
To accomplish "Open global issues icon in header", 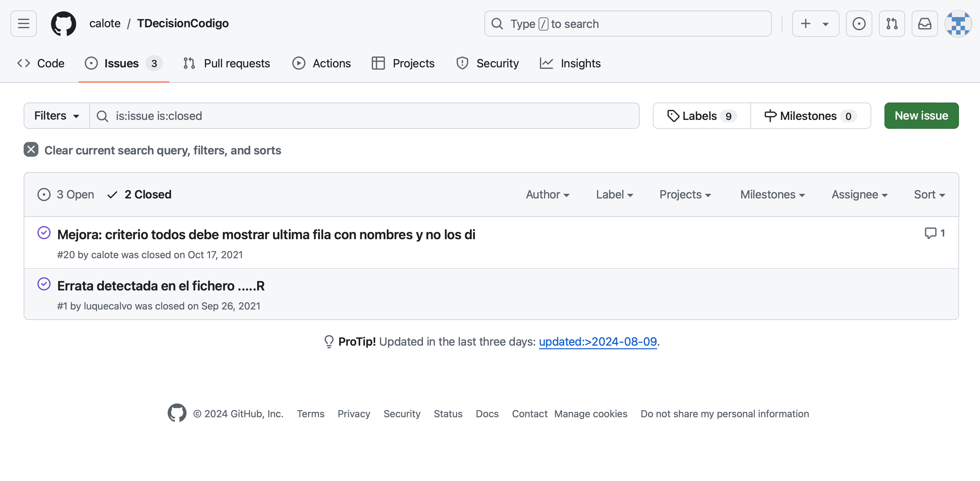I will click(858, 24).
